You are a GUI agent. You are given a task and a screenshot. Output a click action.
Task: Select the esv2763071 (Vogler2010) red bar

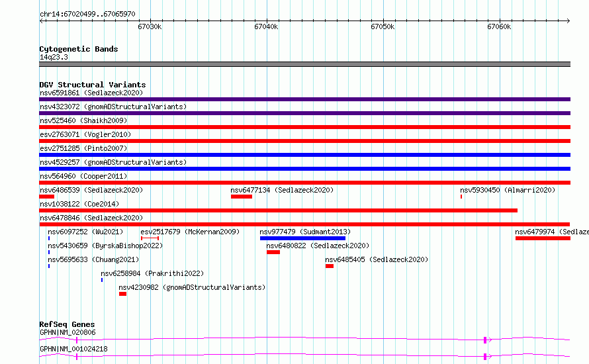304,141
